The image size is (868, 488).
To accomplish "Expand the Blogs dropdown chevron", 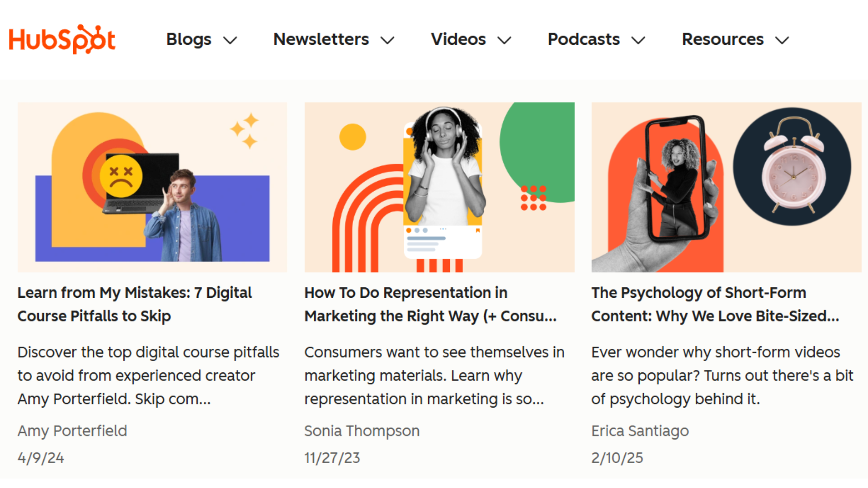I will (x=230, y=41).
